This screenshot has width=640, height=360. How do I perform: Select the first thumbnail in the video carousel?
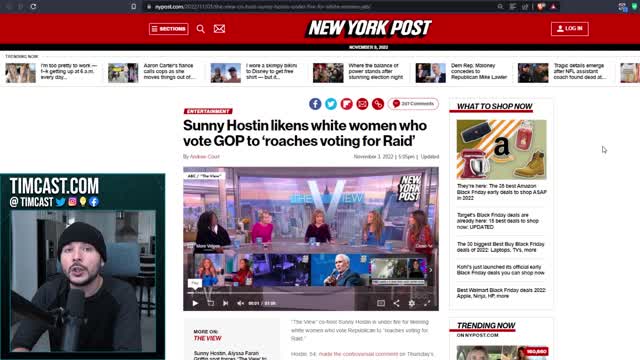(x=223, y=270)
